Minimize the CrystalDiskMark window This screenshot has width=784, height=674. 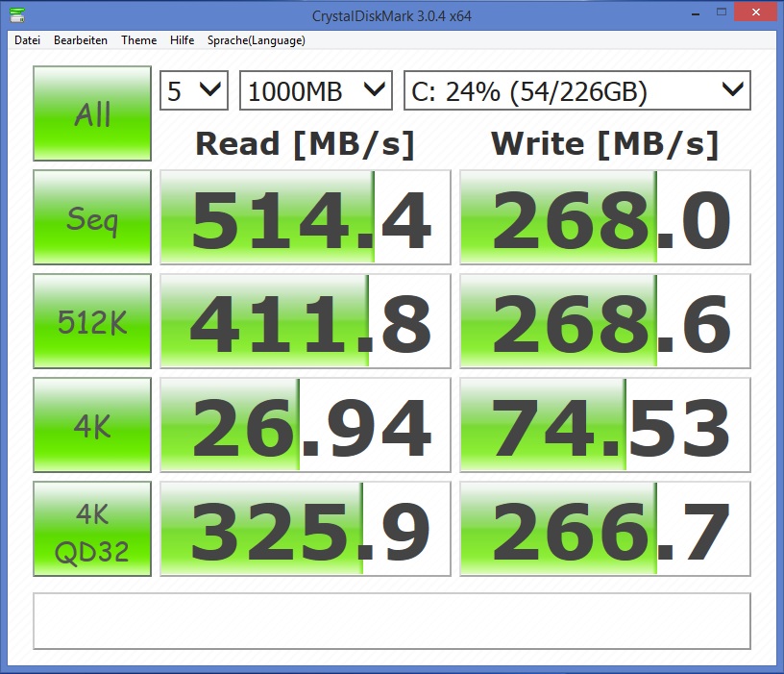pyautogui.click(x=696, y=13)
